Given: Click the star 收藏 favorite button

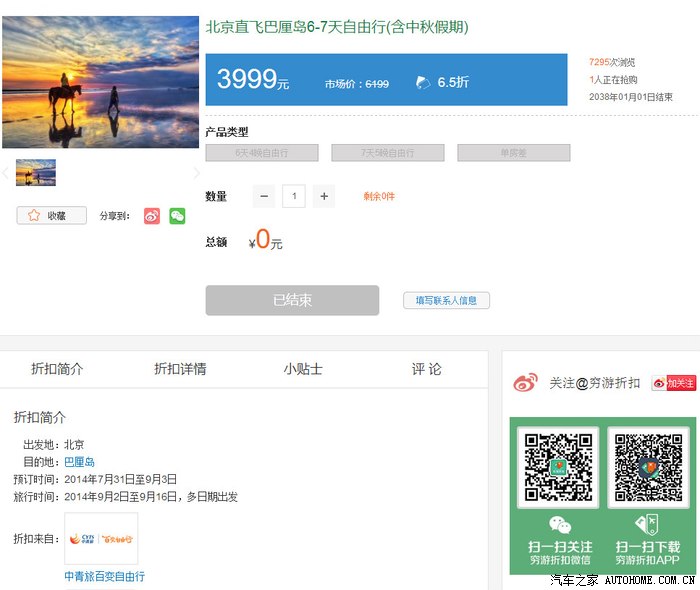Looking at the screenshot, I should point(51,215).
